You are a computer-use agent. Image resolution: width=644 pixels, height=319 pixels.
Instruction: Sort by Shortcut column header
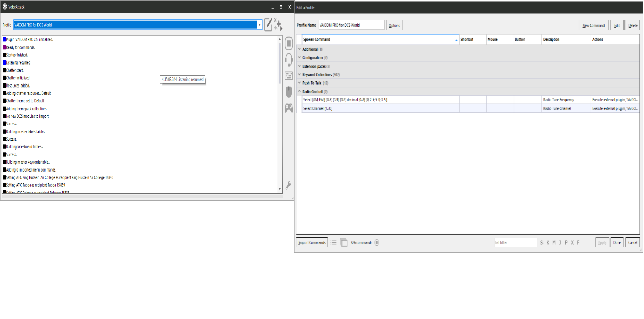(x=473, y=39)
